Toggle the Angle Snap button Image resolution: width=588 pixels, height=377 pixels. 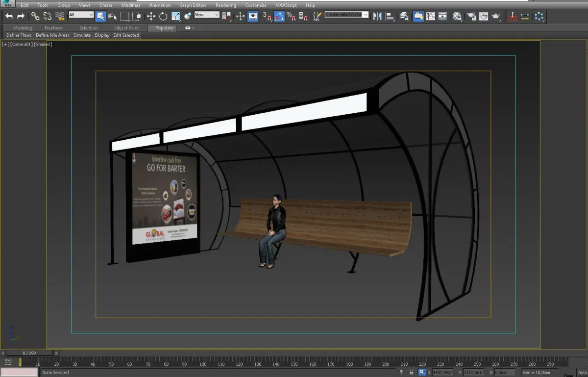pyautogui.click(x=279, y=16)
